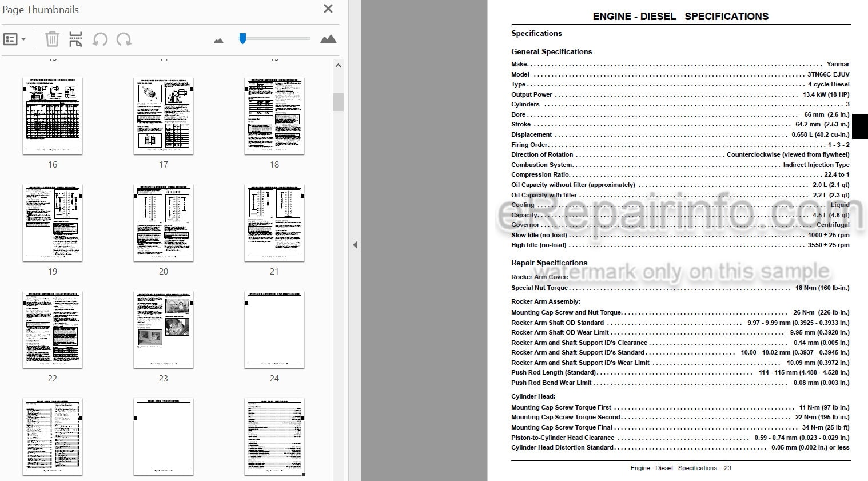Collapse the navigation pane with arrow

pos(355,245)
